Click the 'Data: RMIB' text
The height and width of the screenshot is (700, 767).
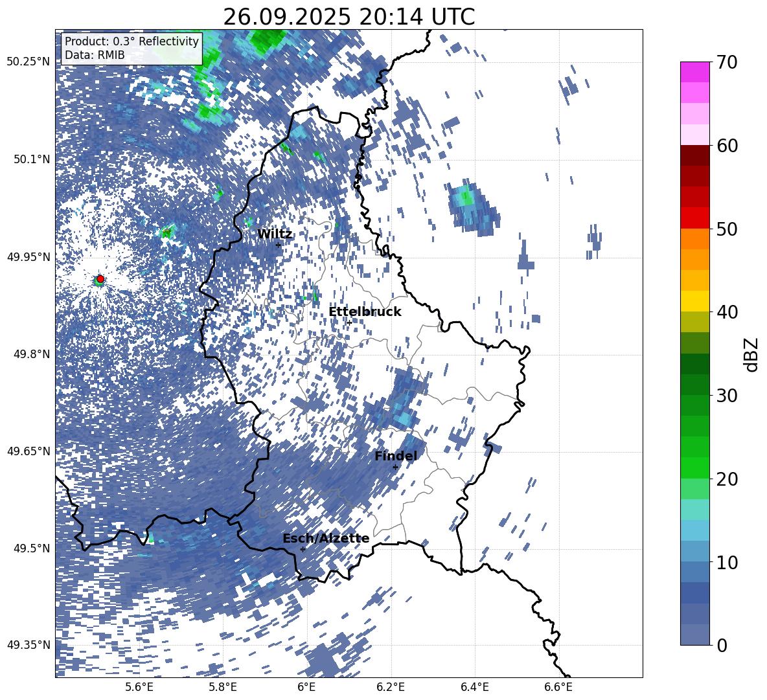coord(95,55)
